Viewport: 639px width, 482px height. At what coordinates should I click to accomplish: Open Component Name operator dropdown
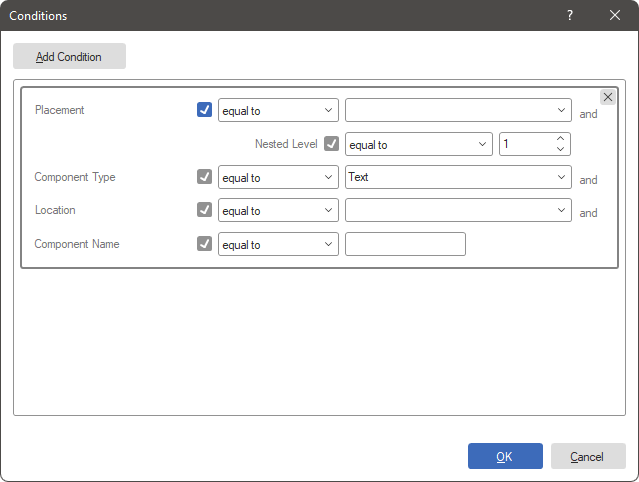tap(278, 244)
